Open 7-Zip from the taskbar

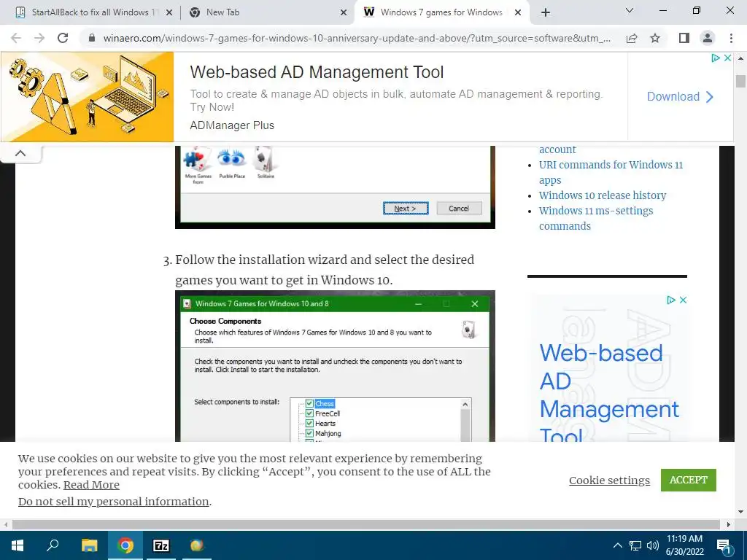pyautogui.click(x=161, y=545)
